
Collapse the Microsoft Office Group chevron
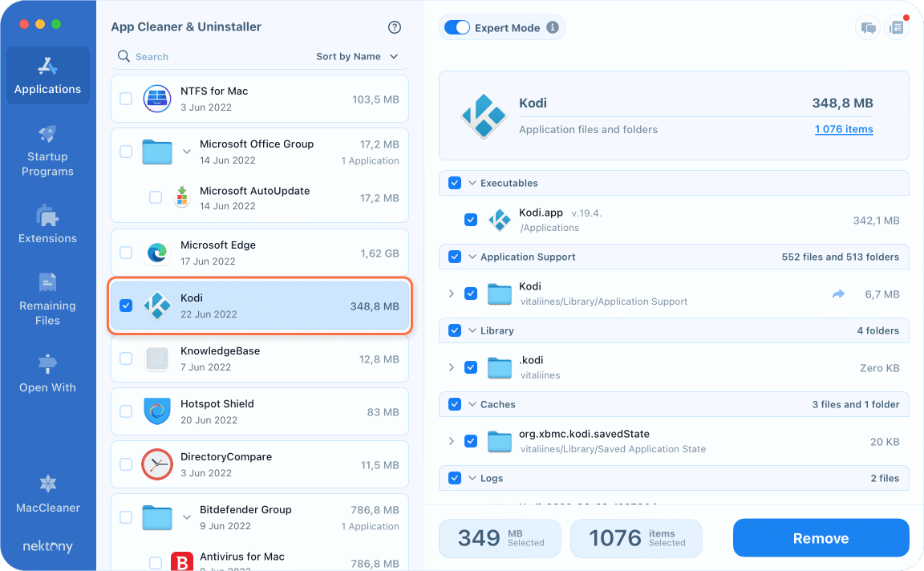(186, 151)
